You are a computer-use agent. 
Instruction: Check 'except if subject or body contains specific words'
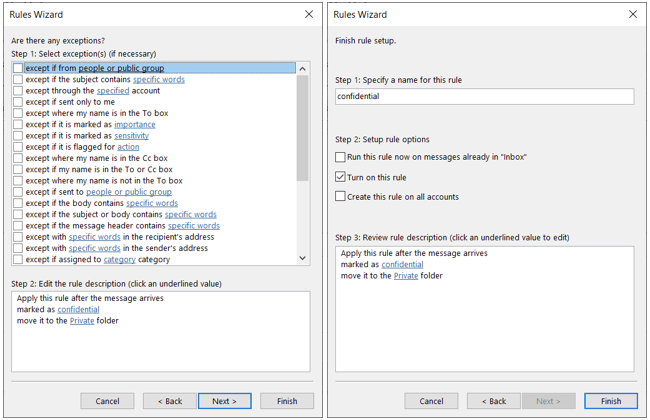pos(18,214)
